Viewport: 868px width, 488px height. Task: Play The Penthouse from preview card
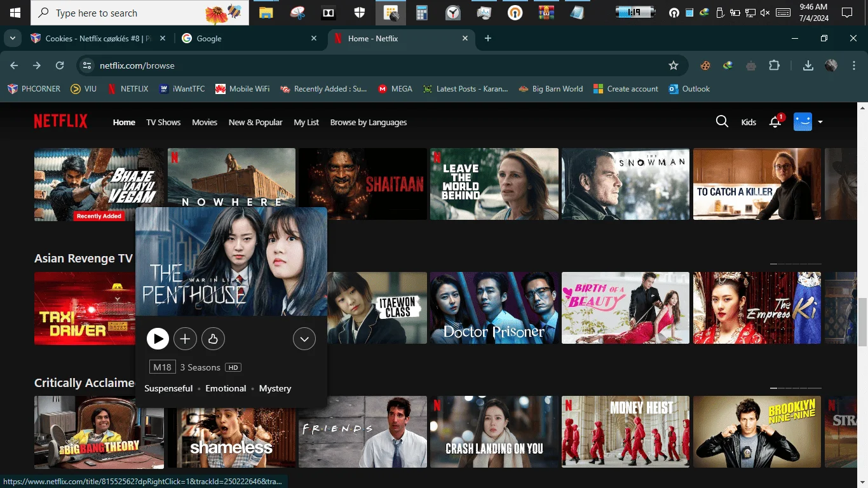click(x=158, y=339)
